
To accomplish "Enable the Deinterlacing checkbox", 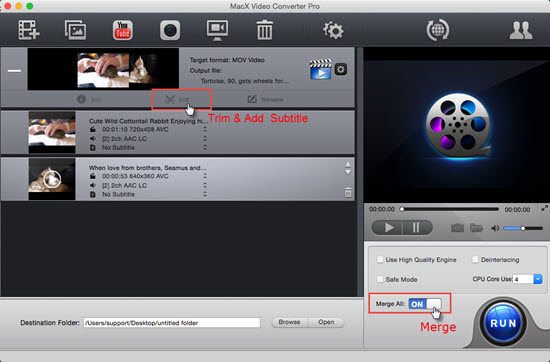I will click(x=475, y=260).
